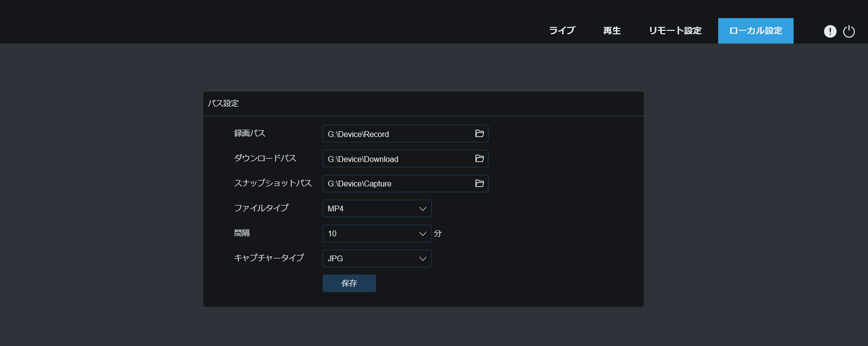
Task: Select the ローカル設定 tab
Action: [755, 31]
